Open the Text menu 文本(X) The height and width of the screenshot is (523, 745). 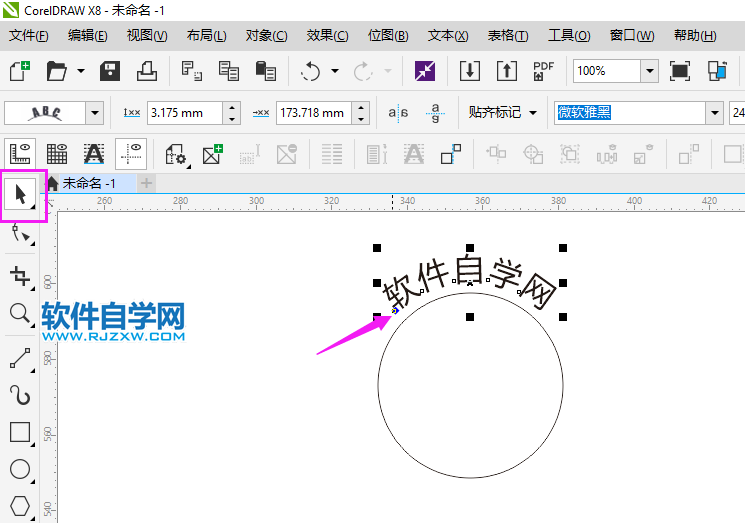tap(448, 36)
